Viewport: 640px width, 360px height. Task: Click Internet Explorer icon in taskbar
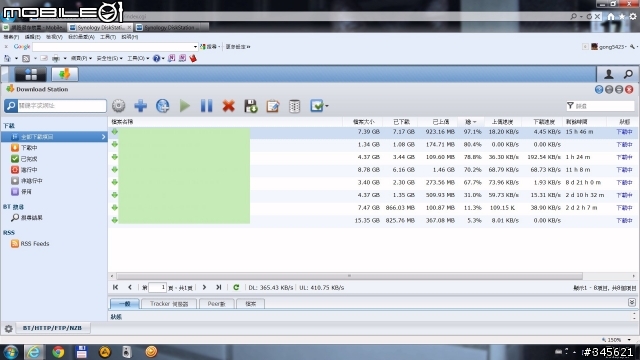[x=34, y=352]
